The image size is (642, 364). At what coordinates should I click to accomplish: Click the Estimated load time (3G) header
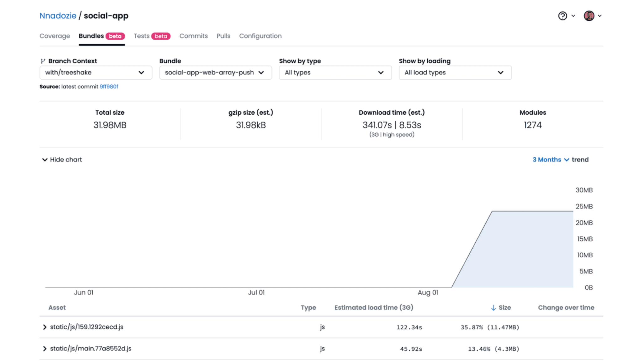coord(374,308)
